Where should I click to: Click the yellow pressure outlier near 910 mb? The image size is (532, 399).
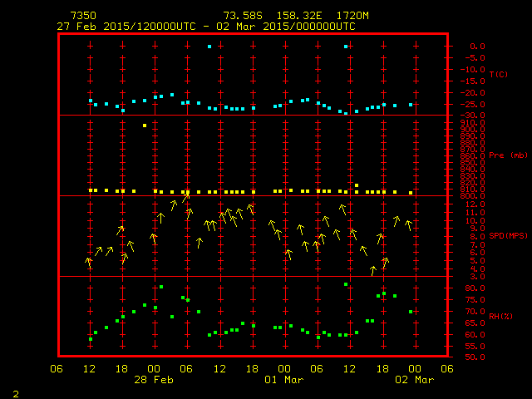pyautogui.click(x=145, y=126)
